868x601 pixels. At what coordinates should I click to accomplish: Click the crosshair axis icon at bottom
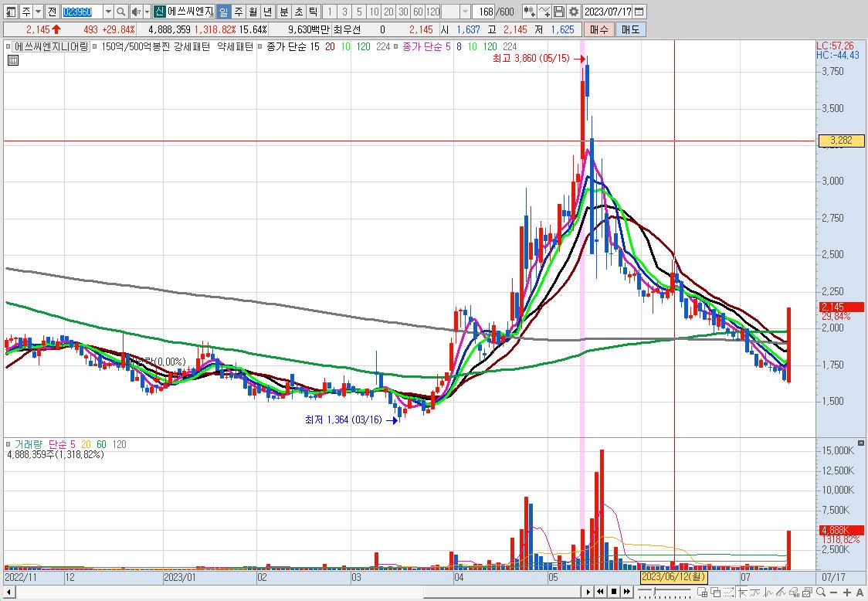coord(742,593)
